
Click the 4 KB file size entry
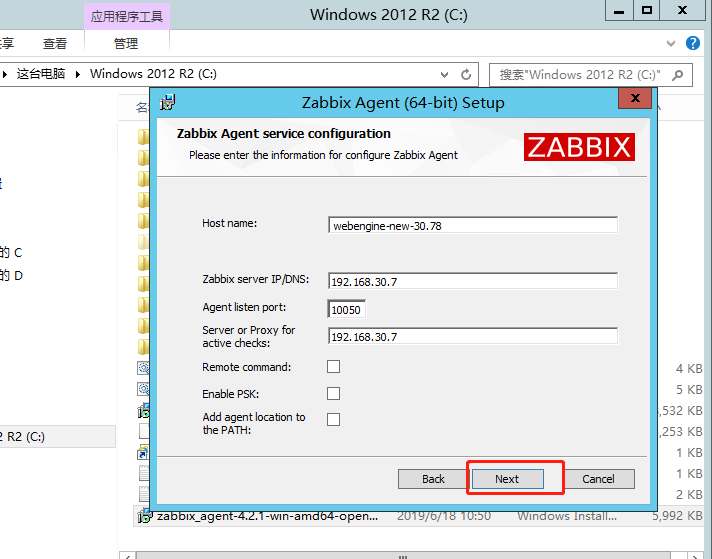click(689, 369)
